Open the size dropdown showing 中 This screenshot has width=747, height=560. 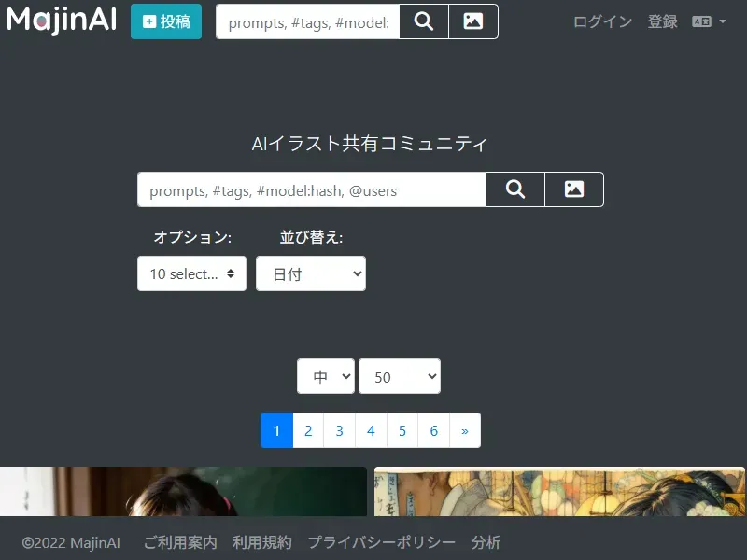[325, 376]
